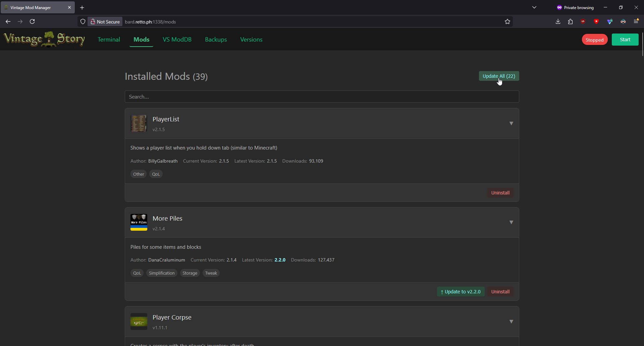Collapse the PlayerList mod card
Viewport: 644px width, 346px height.
pos(511,123)
